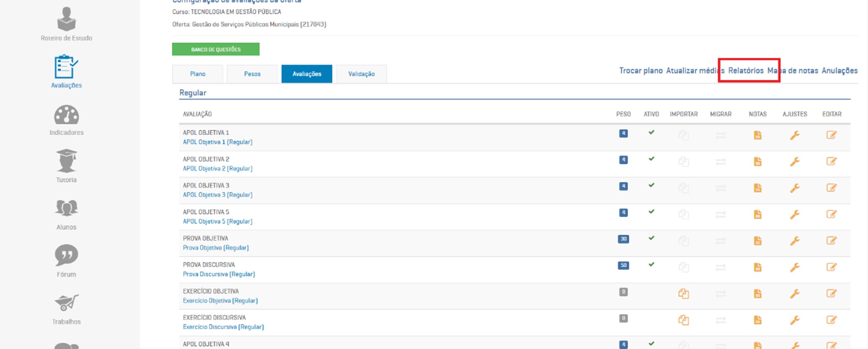Image resolution: width=868 pixels, height=349 pixels.
Task: Edit APOL Objetiva 3 with pencil icon
Action: (831, 188)
